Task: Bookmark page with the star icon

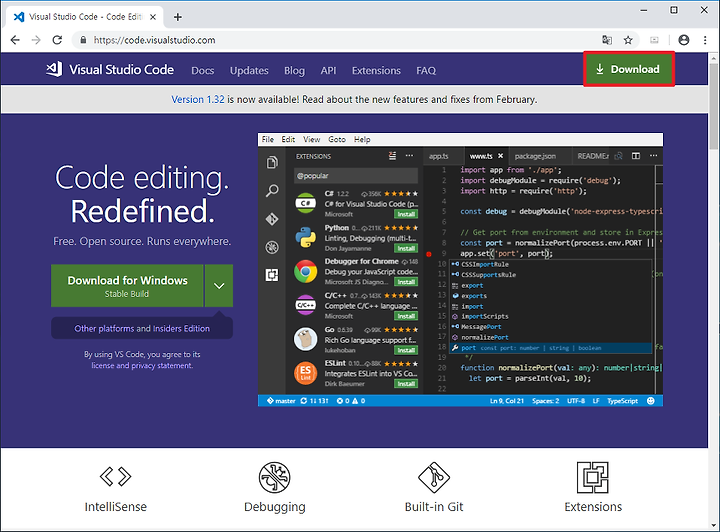Action: (x=628, y=40)
